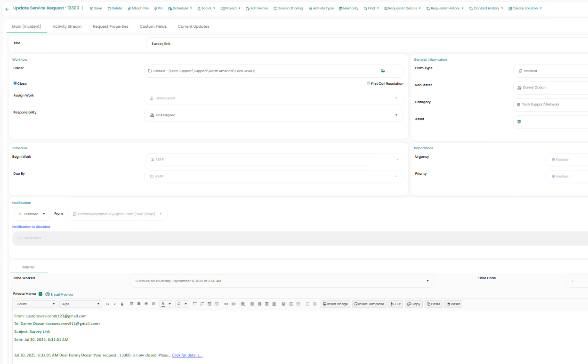The width and height of the screenshot is (588, 364).
Task: Open the notification Disabled dropdown
Action: tap(32, 214)
